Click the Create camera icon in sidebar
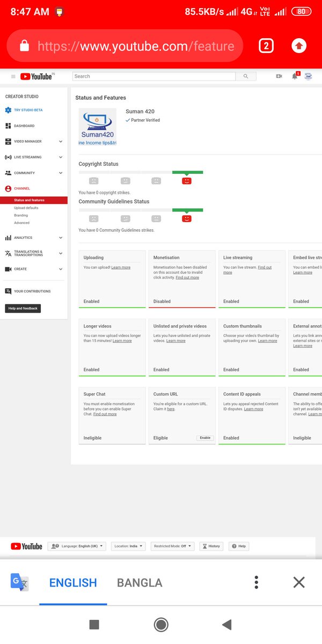Image resolution: width=322 pixels, height=644 pixels. tap(8, 269)
